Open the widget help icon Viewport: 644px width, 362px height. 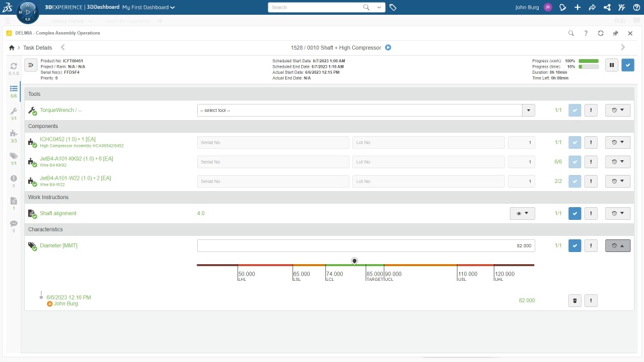click(x=586, y=34)
